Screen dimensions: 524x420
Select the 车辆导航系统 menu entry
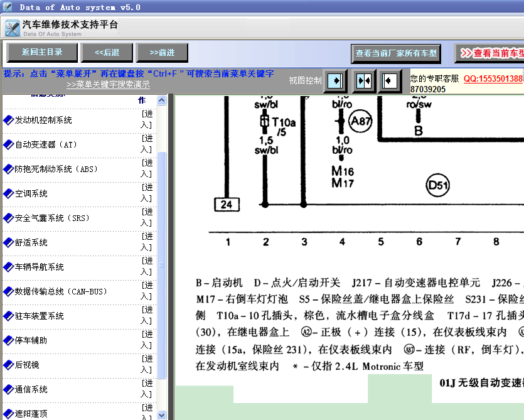pyautogui.click(x=39, y=267)
